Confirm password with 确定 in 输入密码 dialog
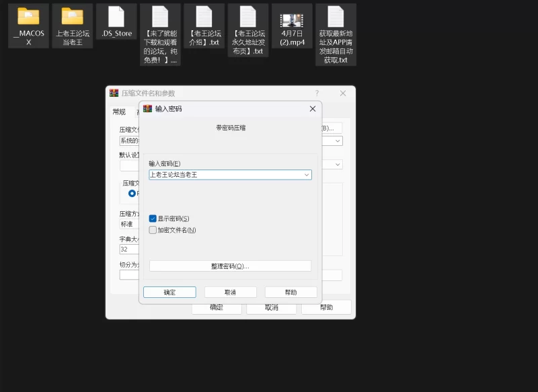The height and width of the screenshot is (392, 538). [169, 292]
